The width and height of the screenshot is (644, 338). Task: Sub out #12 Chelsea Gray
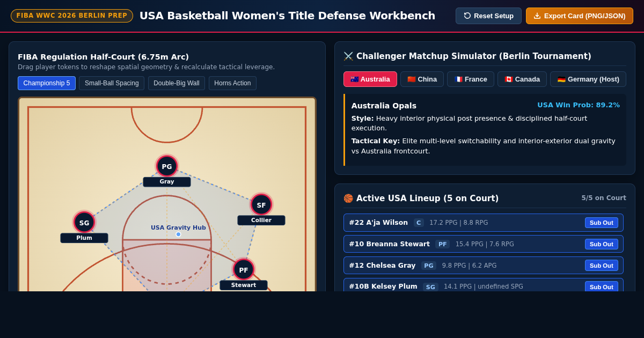601,266
